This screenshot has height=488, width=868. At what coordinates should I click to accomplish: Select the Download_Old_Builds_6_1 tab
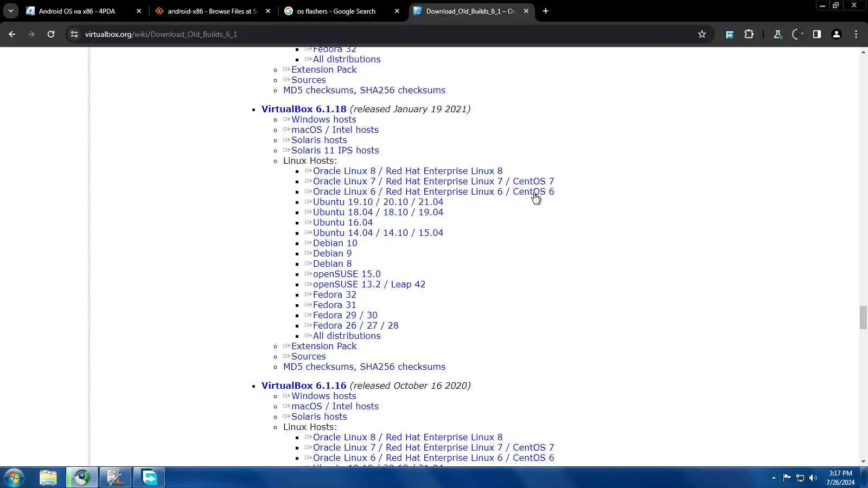(470, 11)
